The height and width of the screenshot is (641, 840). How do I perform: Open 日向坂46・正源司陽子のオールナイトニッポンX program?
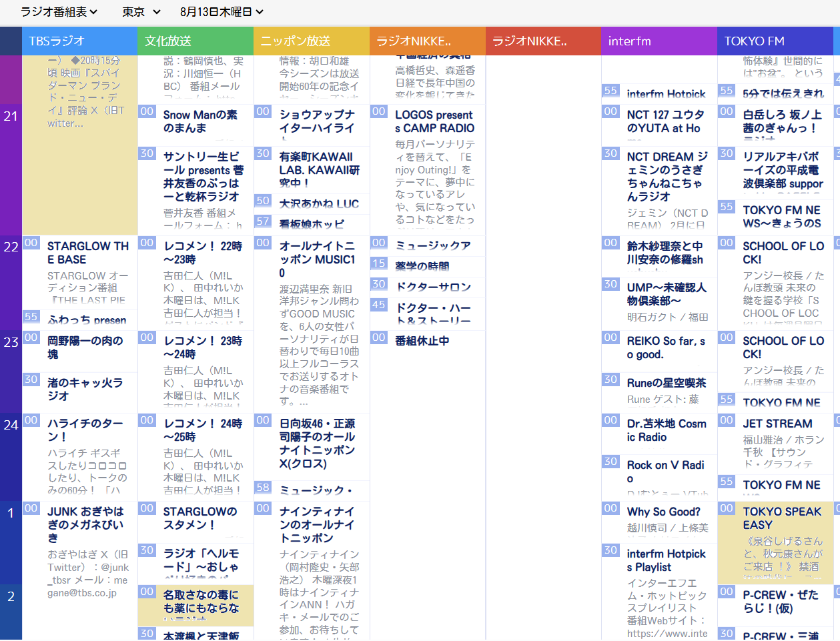point(318,444)
